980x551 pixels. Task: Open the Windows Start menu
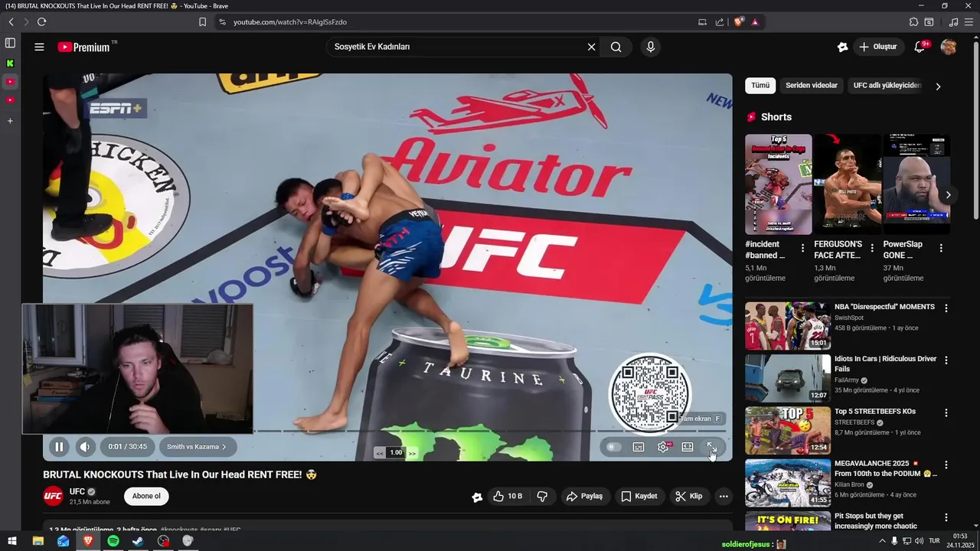tap(12, 541)
